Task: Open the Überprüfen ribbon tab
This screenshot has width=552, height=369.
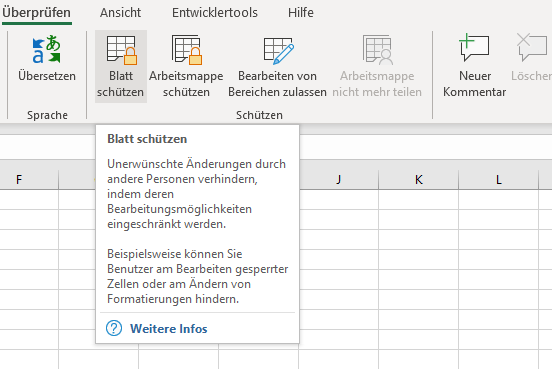Action: tap(36, 13)
